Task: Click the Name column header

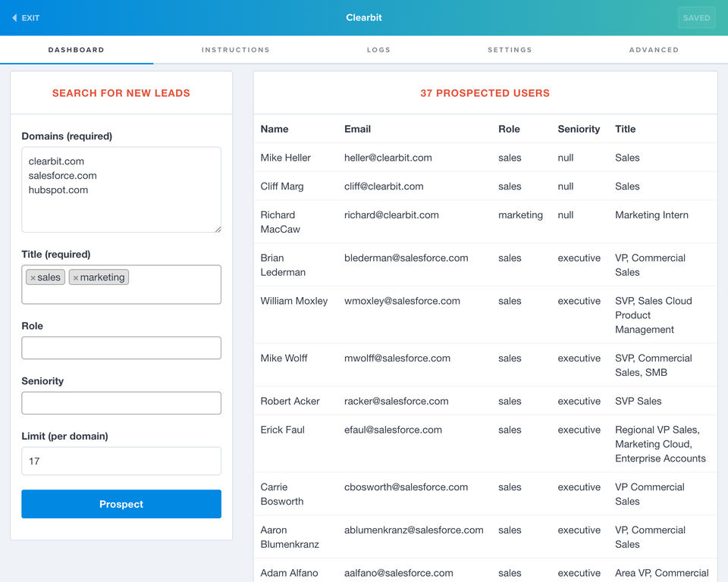Action: point(275,129)
